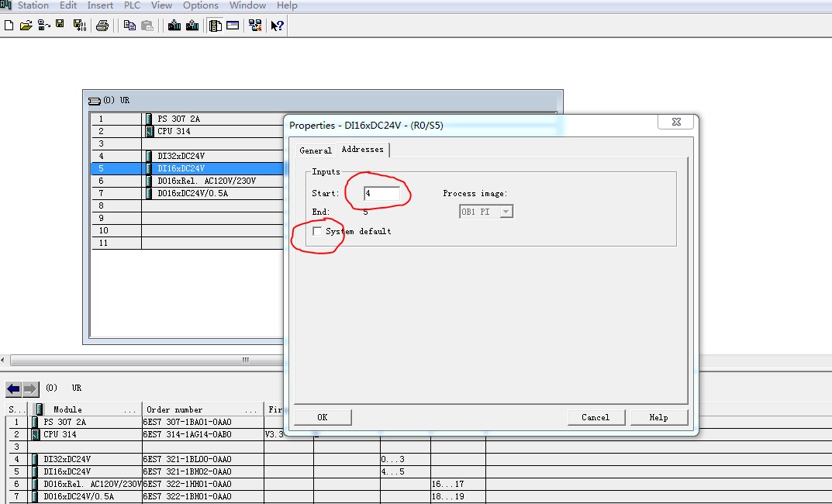The height and width of the screenshot is (504, 832).
Task: Select the Addresses tab
Action: 362,150
